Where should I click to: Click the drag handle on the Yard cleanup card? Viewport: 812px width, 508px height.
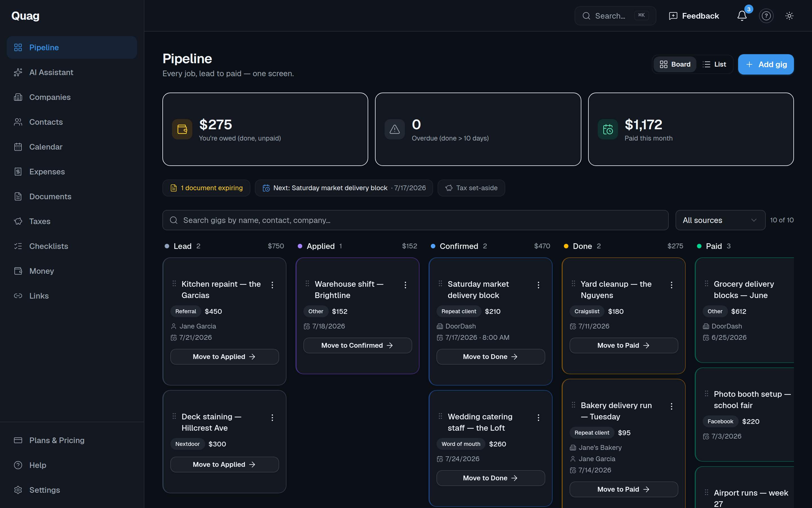pyautogui.click(x=573, y=284)
